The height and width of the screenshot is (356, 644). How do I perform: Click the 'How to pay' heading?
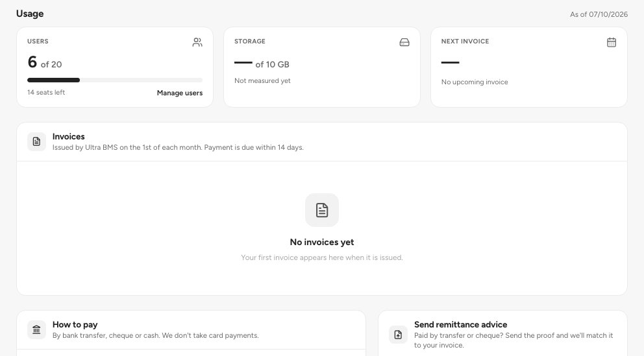point(75,324)
